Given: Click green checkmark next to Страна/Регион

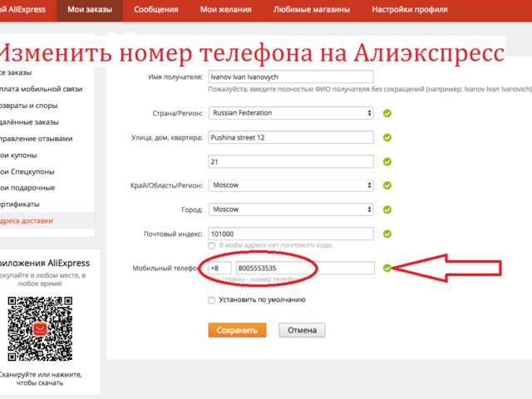Looking at the screenshot, I should tap(387, 113).
